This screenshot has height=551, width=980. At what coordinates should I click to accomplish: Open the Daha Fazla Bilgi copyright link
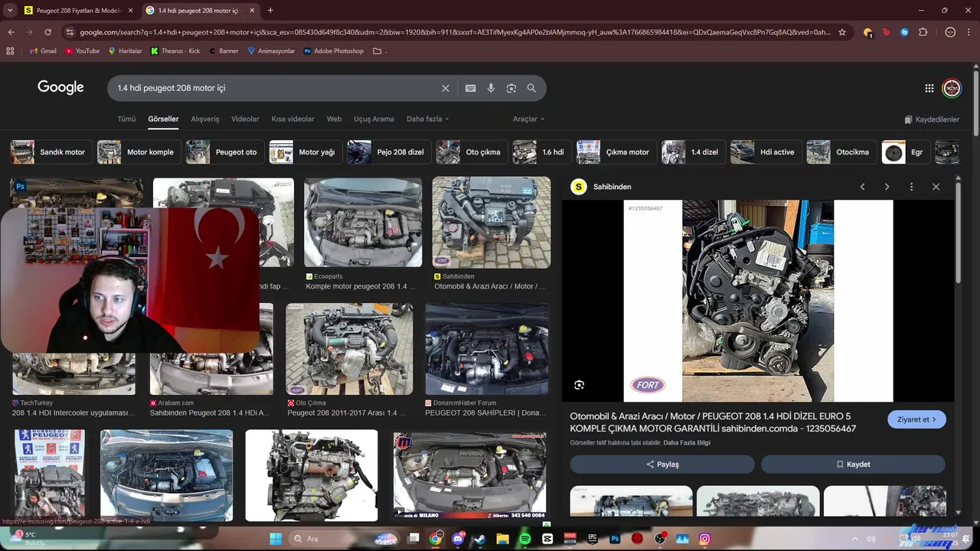[x=687, y=443]
